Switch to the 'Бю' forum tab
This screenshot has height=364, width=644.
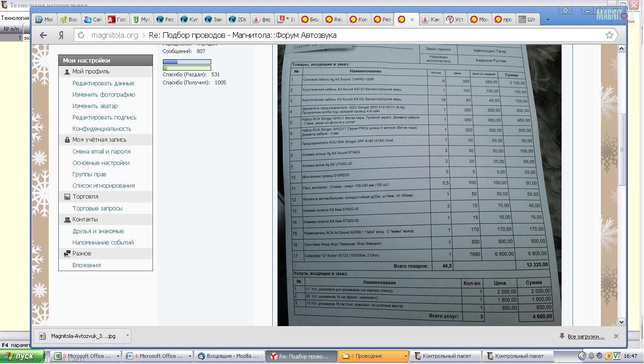[x=310, y=19]
